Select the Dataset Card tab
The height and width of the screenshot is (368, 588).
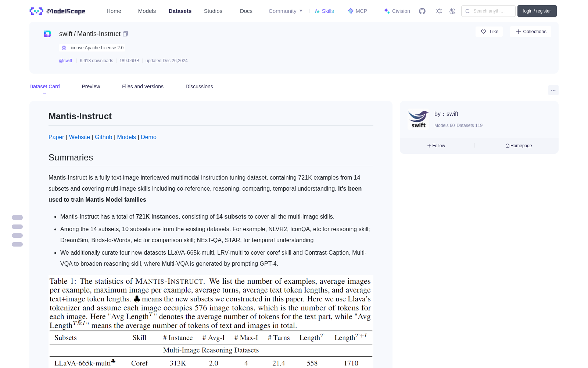44,86
